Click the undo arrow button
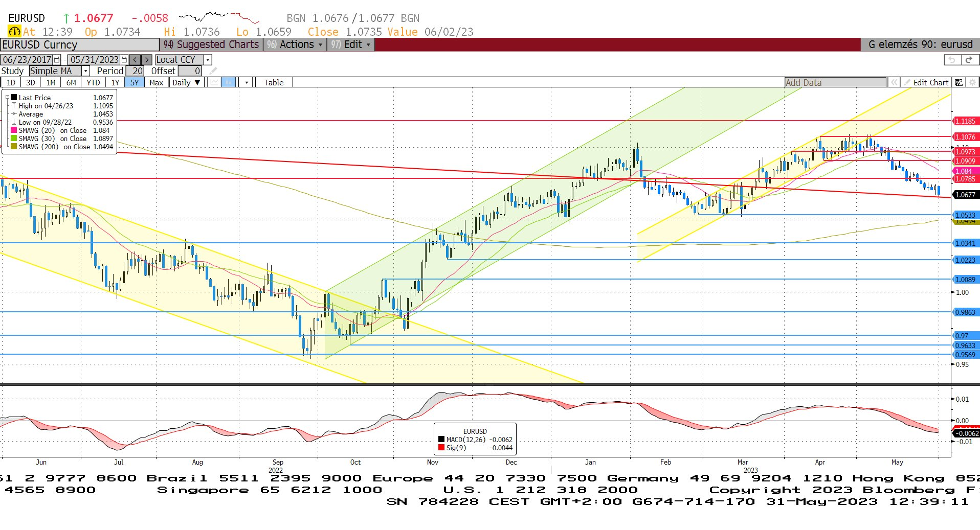 (x=951, y=60)
